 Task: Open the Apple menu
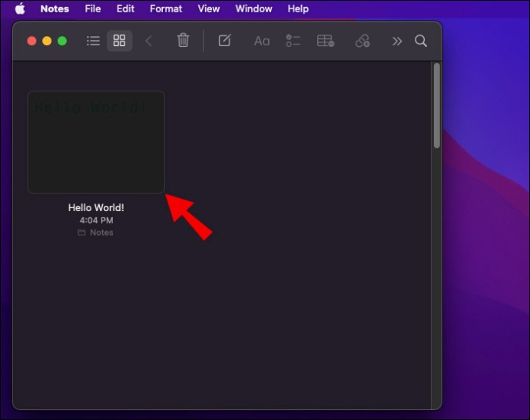20,8
